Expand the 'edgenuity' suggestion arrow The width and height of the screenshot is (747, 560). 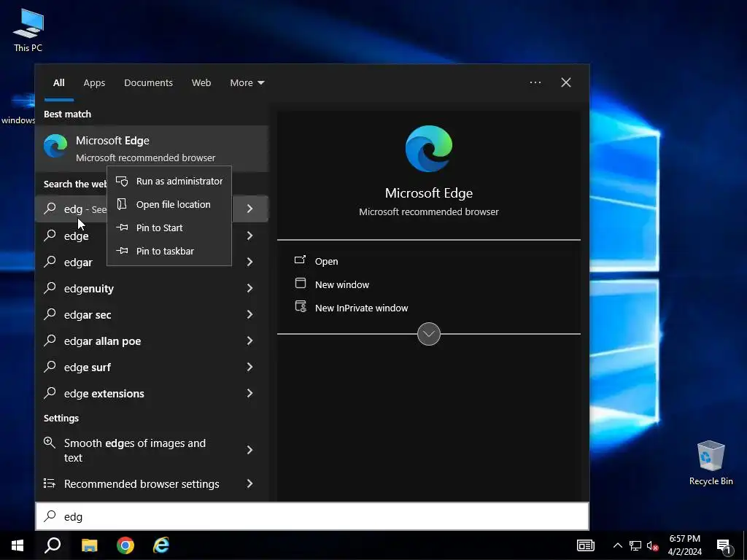(249, 287)
